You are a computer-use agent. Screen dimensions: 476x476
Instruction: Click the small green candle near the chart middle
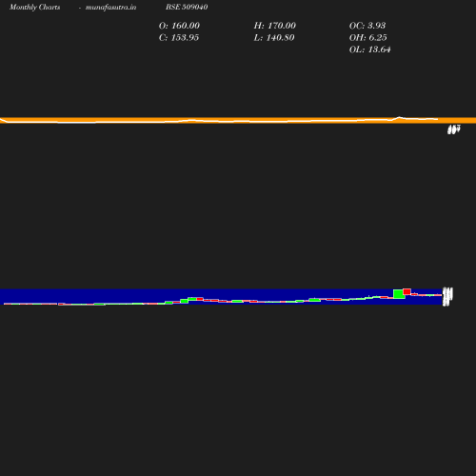tap(237, 301)
